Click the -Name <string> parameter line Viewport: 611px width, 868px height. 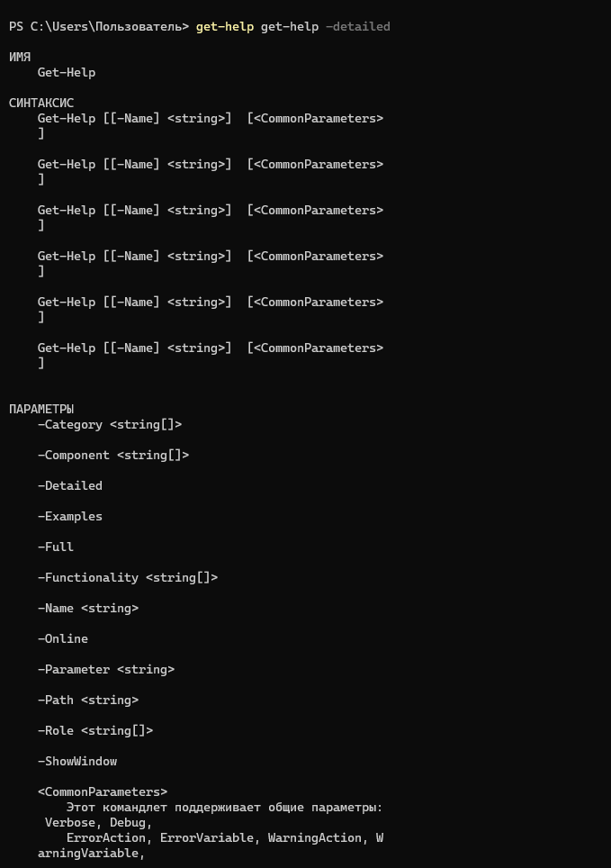coord(88,609)
